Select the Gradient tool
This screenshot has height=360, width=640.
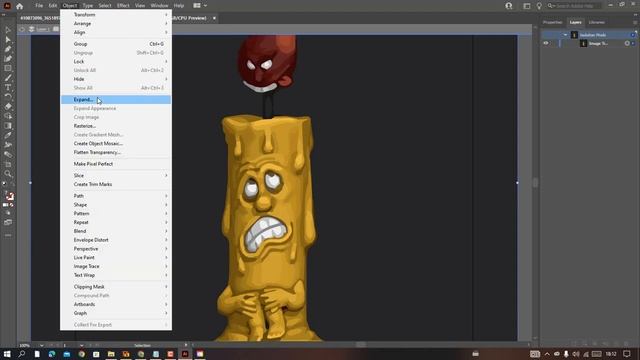[8, 126]
